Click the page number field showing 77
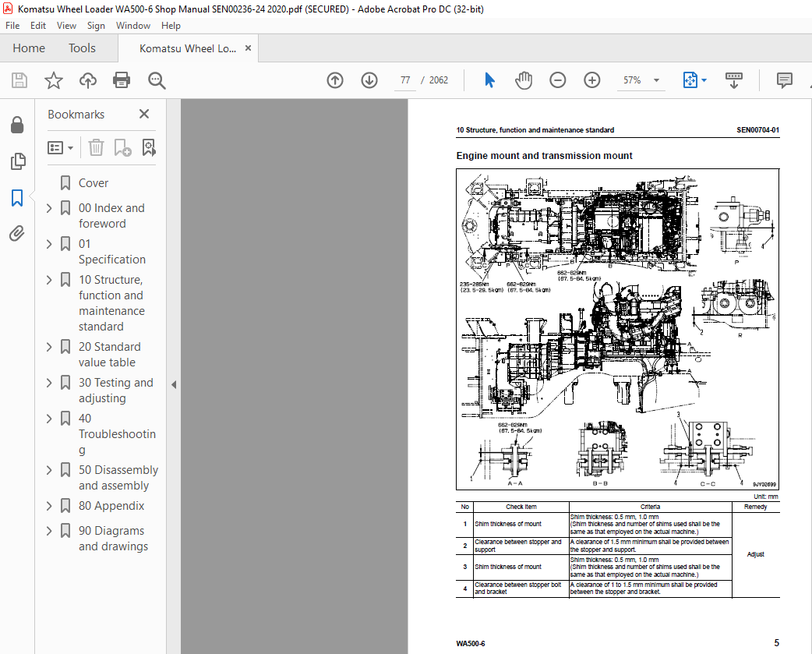 pyautogui.click(x=405, y=80)
